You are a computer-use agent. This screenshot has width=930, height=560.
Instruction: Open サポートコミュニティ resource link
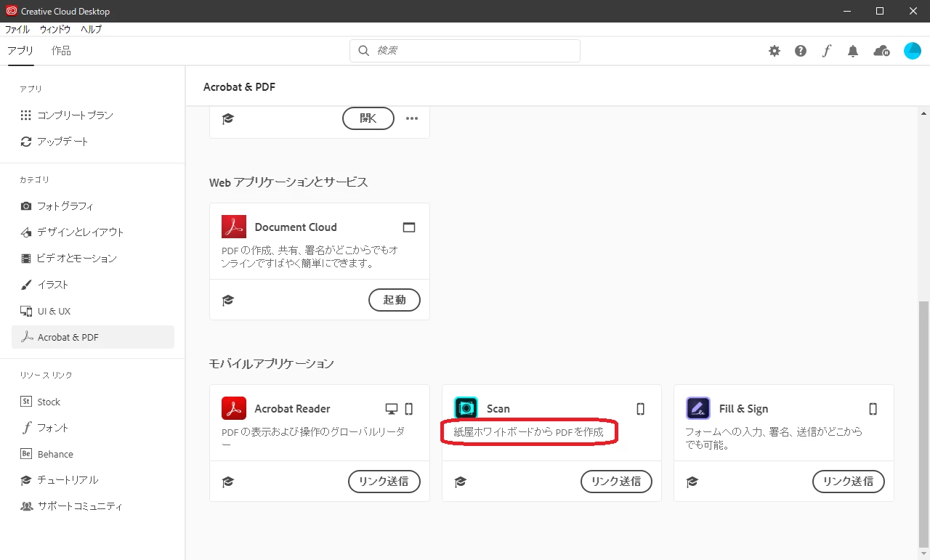[93, 506]
